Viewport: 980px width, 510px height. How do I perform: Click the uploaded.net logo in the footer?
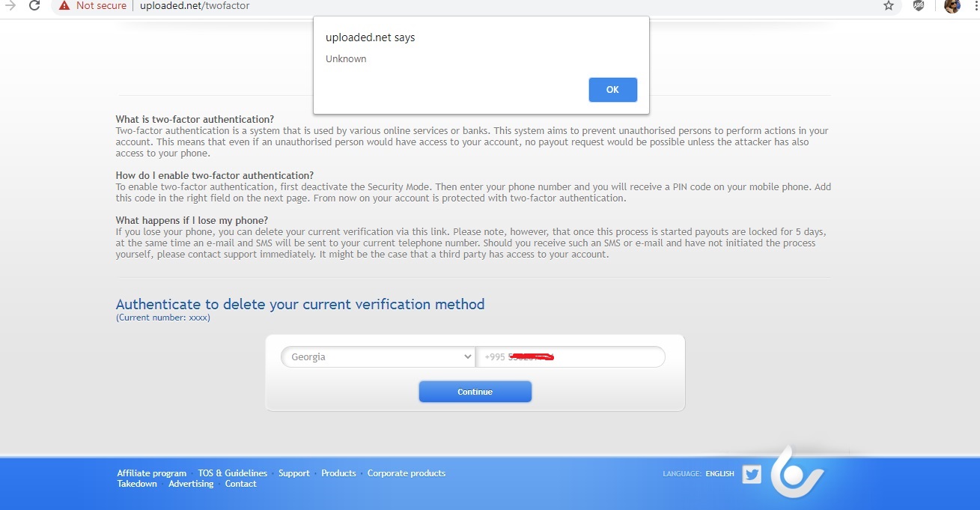click(797, 473)
